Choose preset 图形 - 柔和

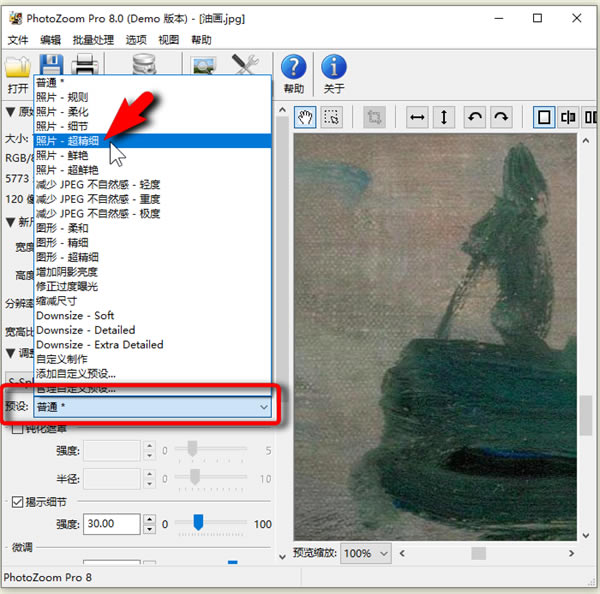click(x=153, y=228)
